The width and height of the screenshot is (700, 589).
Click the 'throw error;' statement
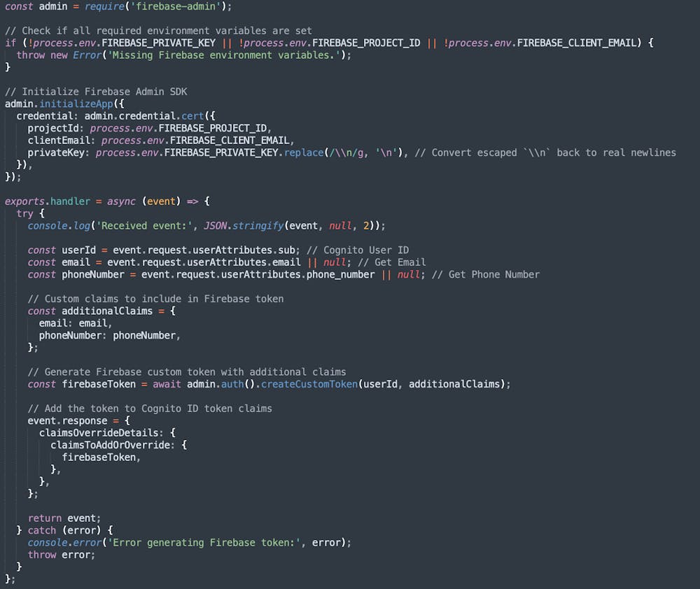tap(61, 555)
